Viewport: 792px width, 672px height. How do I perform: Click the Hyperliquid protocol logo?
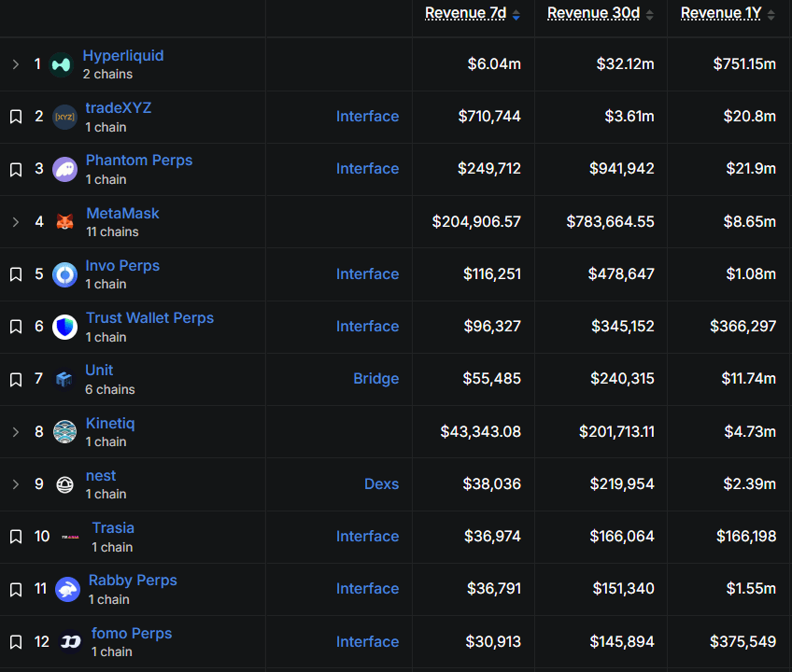click(x=61, y=64)
